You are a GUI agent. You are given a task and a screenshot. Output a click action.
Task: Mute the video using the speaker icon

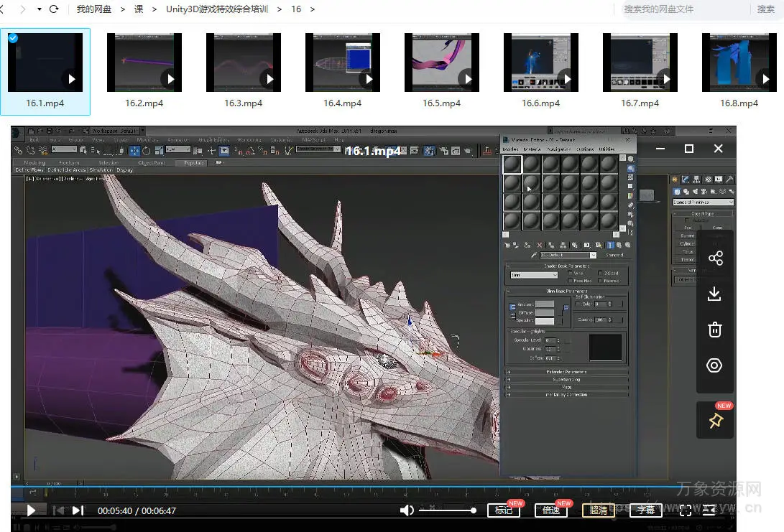407,510
